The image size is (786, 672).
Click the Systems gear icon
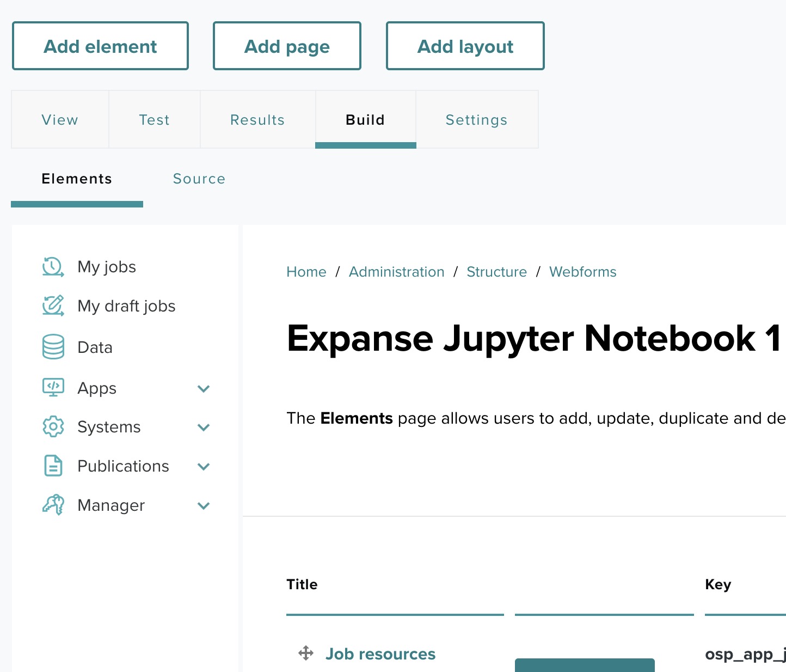tap(53, 427)
